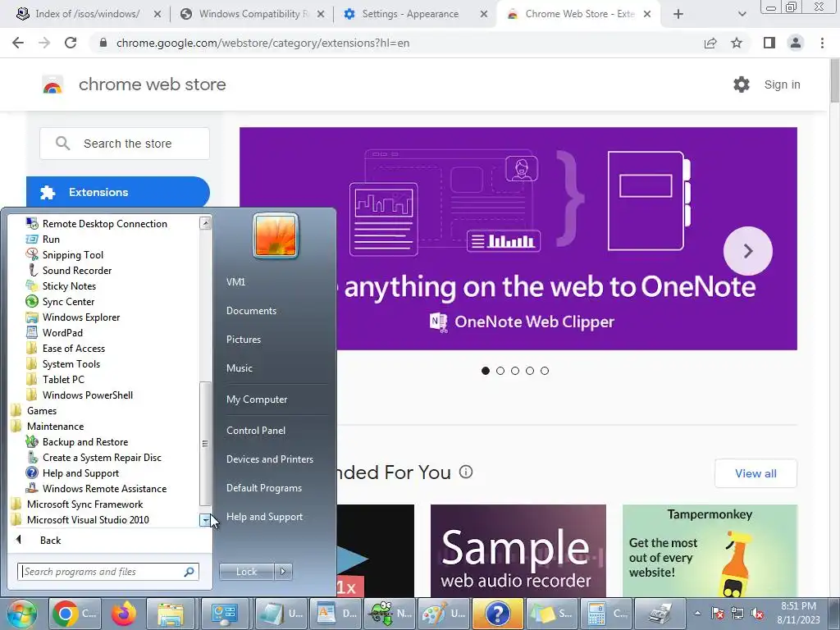
Task: Select Create a System Repair Disc
Action: tap(94, 457)
